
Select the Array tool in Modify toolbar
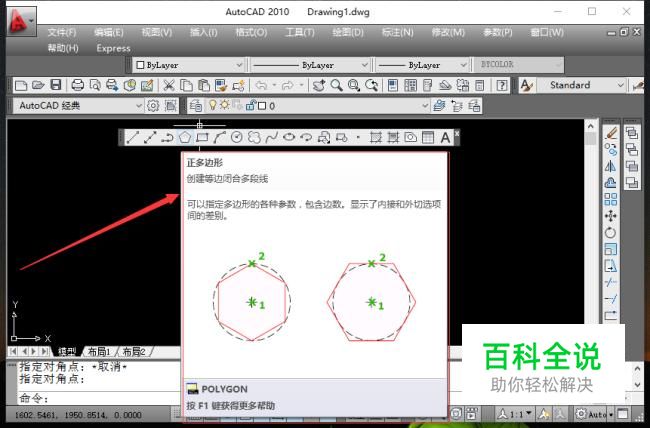point(611,199)
